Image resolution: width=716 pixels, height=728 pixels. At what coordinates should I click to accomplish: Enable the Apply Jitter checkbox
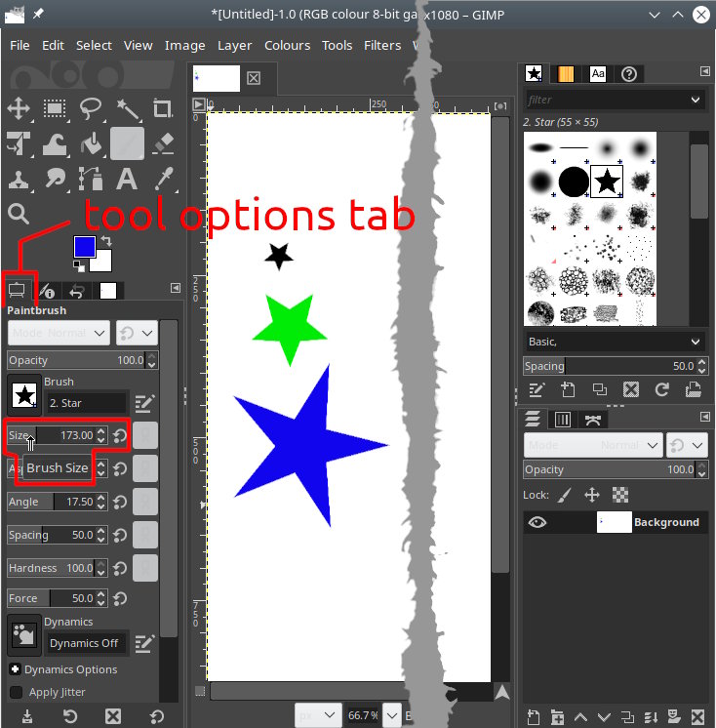[x=17, y=692]
